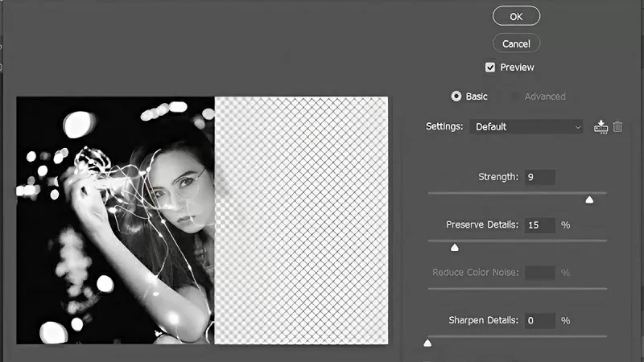The height and width of the screenshot is (362, 644).
Task: Click the Reduce Color Noise value field
Action: coord(539,273)
